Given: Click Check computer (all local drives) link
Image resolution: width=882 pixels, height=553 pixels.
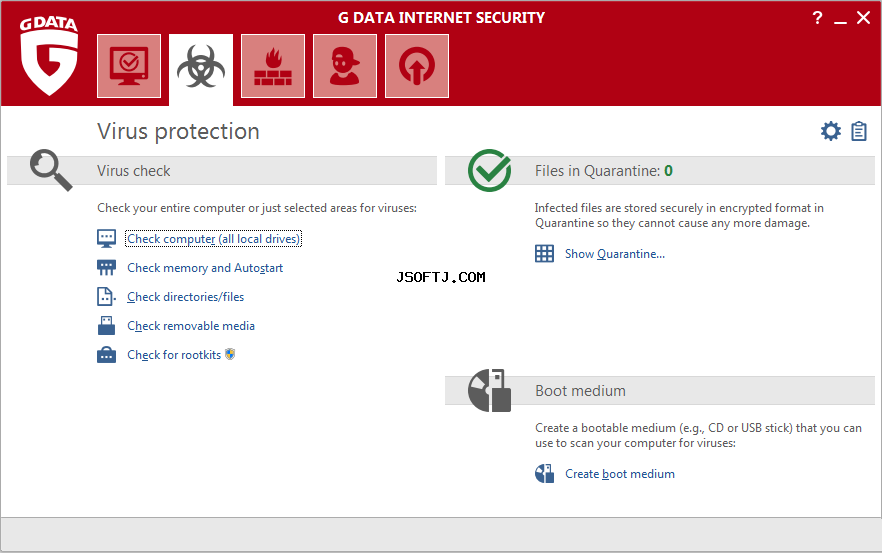Looking at the screenshot, I should point(213,239).
